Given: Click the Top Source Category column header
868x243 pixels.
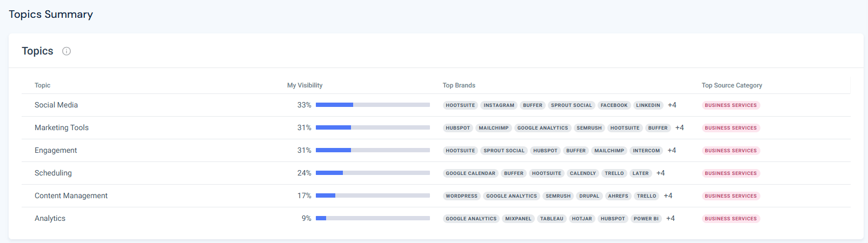Looking at the screenshot, I should (x=732, y=85).
